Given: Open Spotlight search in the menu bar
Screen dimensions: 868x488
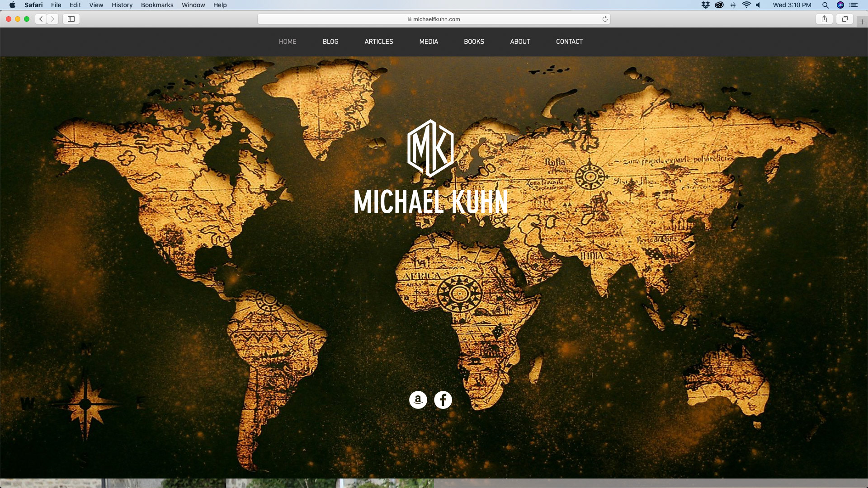Looking at the screenshot, I should [825, 5].
